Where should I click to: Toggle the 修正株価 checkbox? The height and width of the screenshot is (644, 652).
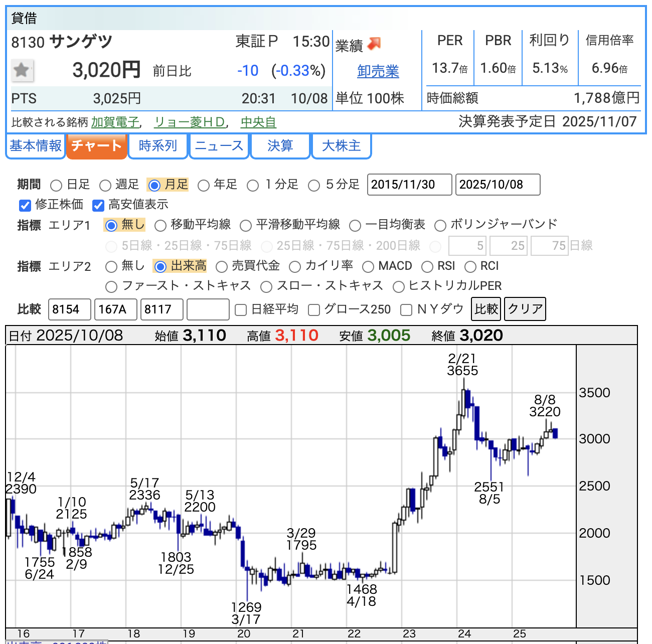click(25, 205)
